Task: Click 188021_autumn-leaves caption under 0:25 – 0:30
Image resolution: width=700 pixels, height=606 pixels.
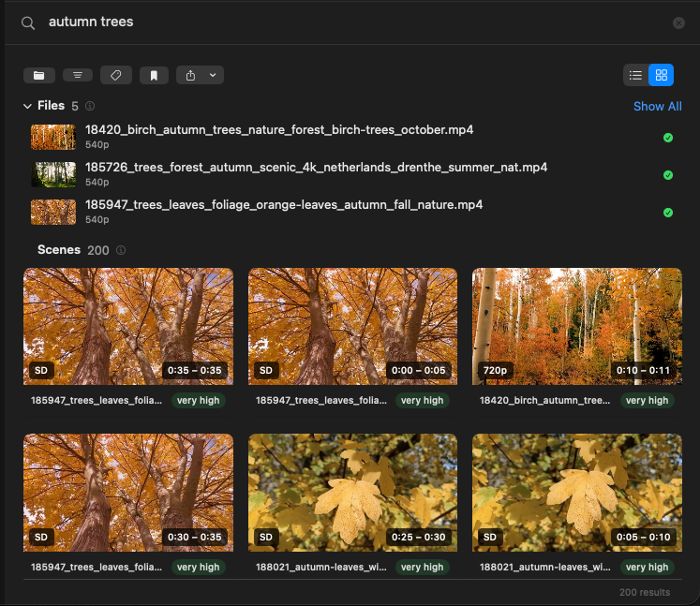Action: [x=321, y=567]
